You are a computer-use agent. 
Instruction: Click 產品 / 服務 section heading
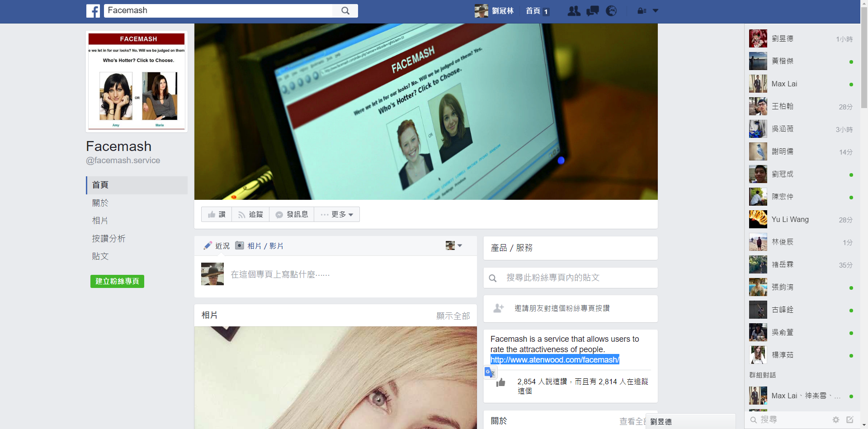point(512,248)
